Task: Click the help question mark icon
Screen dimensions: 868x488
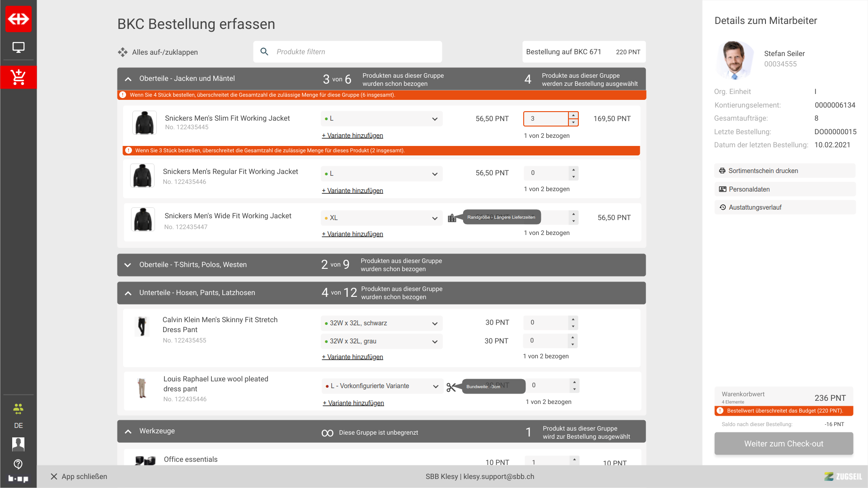Action: tap(18, 464)
